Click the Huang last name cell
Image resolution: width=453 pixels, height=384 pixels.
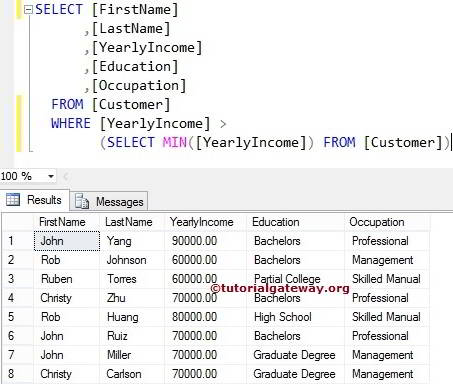tap(132, 317)
